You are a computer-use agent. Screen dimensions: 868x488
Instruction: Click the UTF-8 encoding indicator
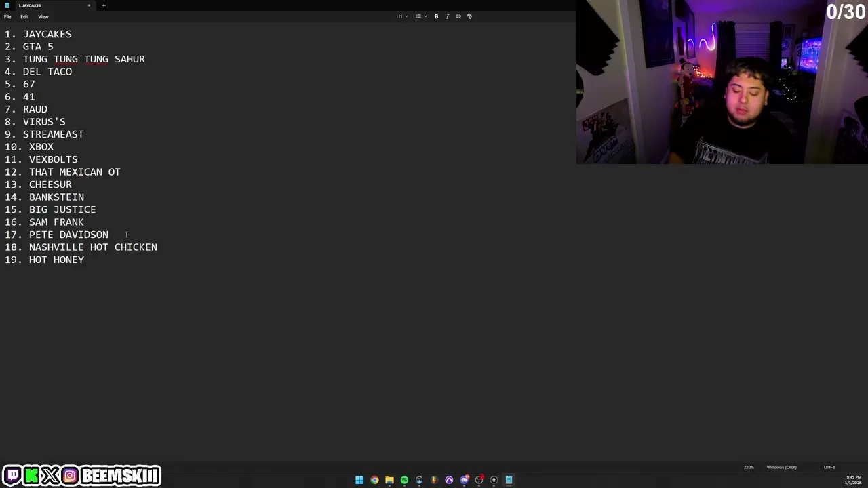tap(829, 467)
